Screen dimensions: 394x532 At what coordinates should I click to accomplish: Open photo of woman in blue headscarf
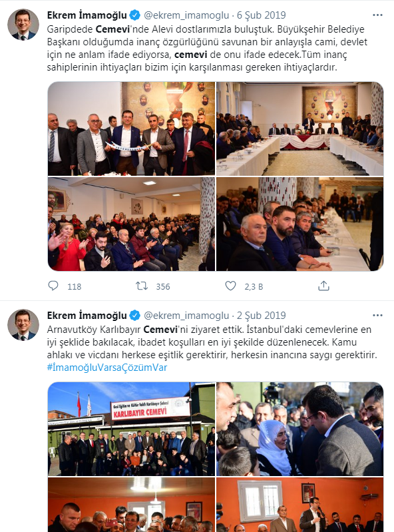tap(299, 429)
